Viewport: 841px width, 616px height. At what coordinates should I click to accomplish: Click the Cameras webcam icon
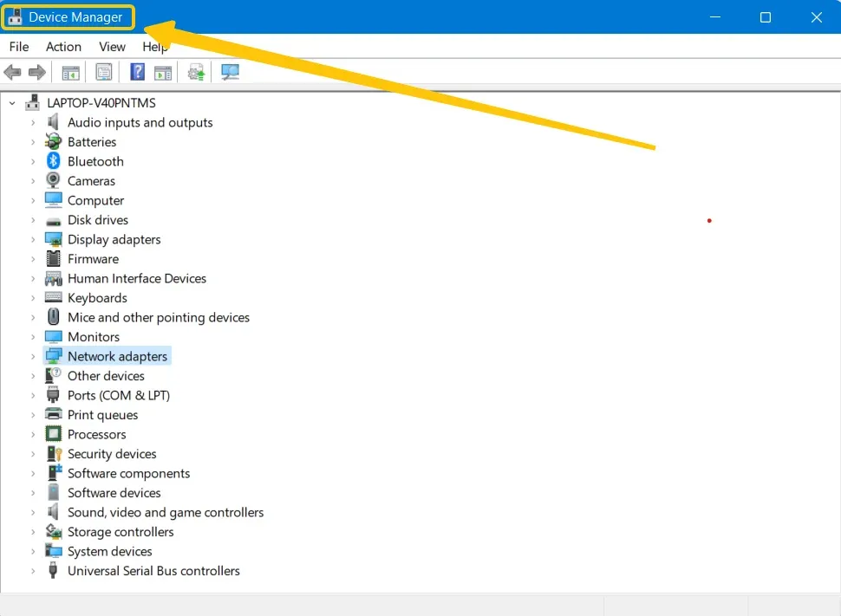tap(53, 180)
